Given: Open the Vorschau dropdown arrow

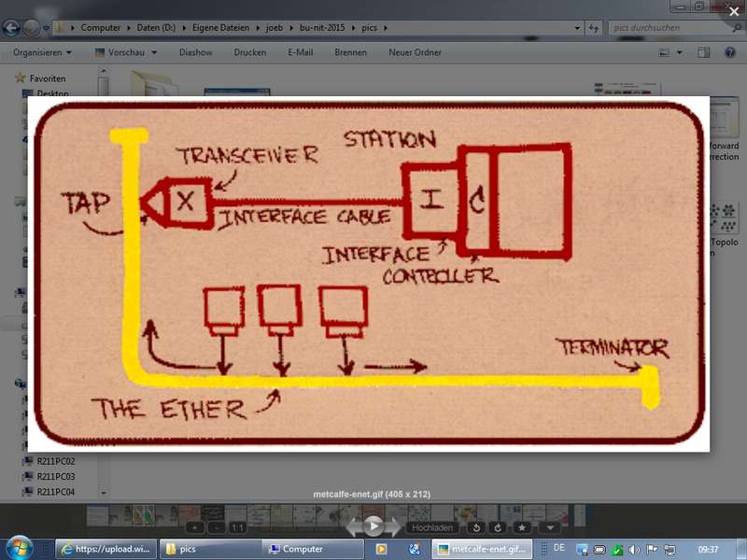Looking at the screenshot, I should pos(154,52).
